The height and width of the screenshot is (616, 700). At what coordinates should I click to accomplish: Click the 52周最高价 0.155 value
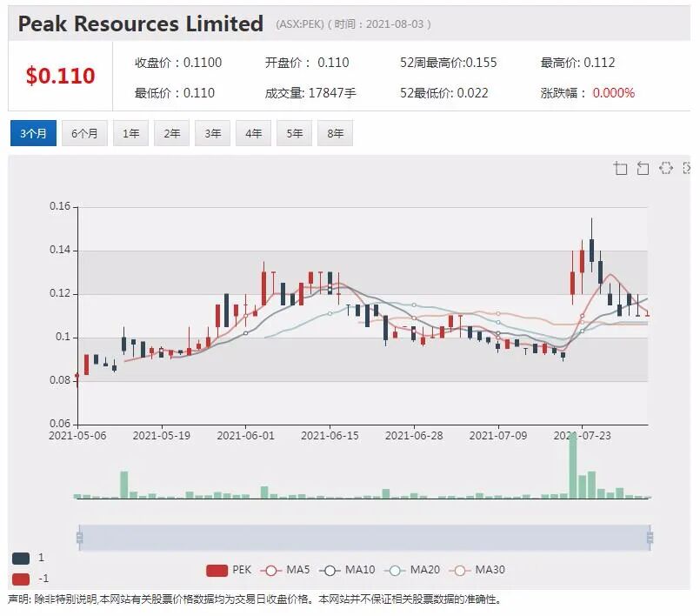pyautogui.click(x=481, y=63)
